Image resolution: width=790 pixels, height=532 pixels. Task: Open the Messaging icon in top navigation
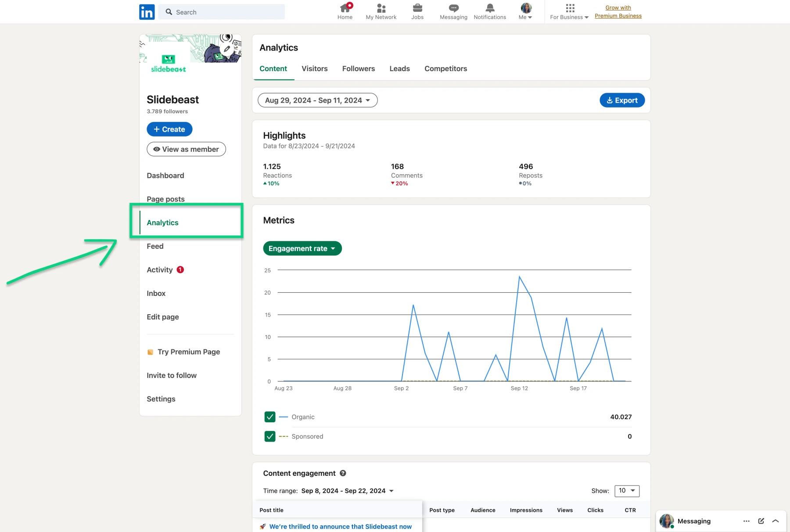click(452, 9)
